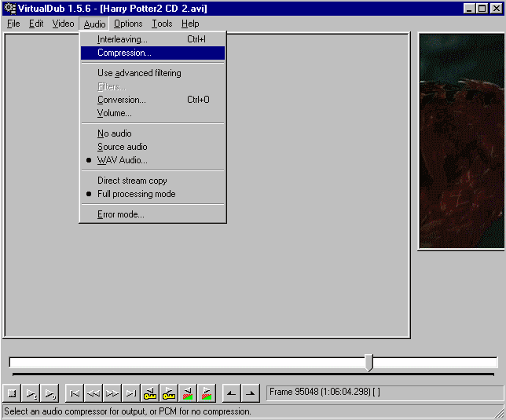This screenshot has width=506, height=420.
Task: Enable Full processing mode
Action: 136,194
